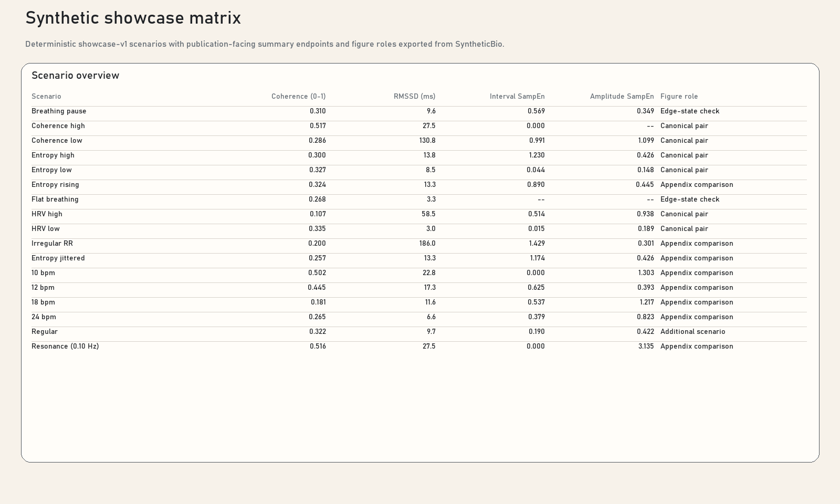Screen dimensions: 840x504
Task: Click the Synthetic showcase matrix title
Action: coord(133,18)
